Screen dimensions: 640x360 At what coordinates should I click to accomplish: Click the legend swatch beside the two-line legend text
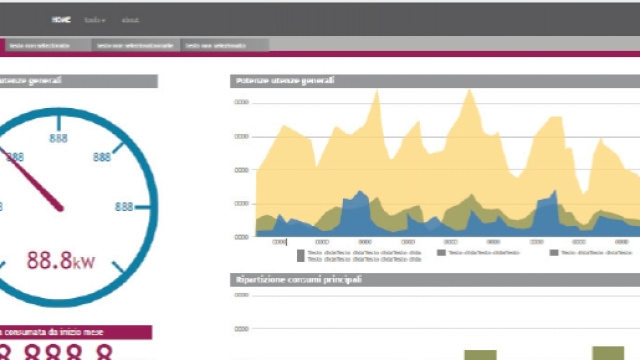301,256
